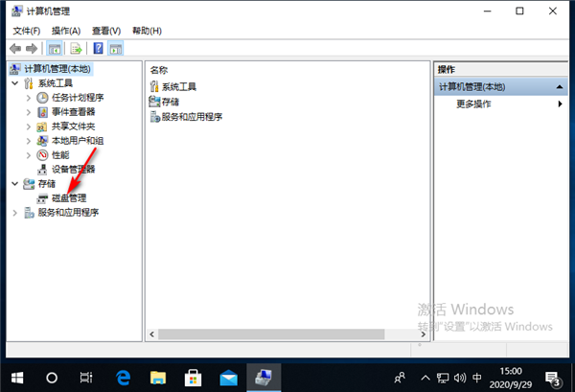575x392 pixels.
Task: Open the 查看(V) menu
Action: [x=106, y=31]
